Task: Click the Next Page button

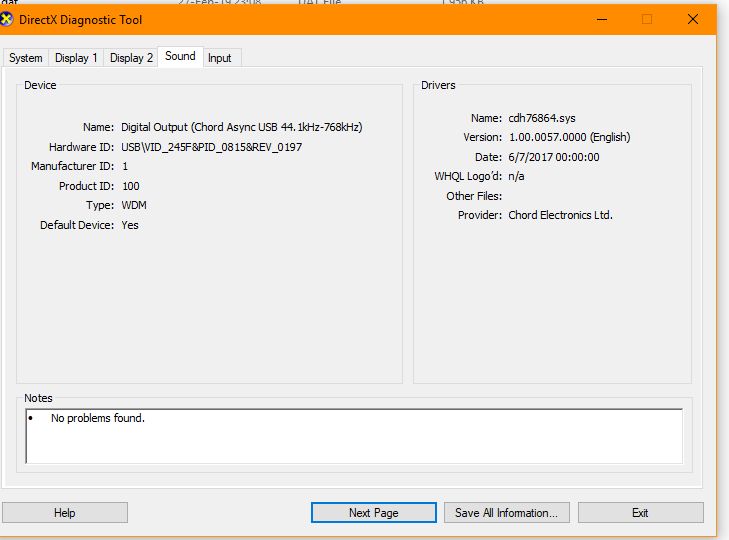Action: pyautogui.click(x=373, y=513)
